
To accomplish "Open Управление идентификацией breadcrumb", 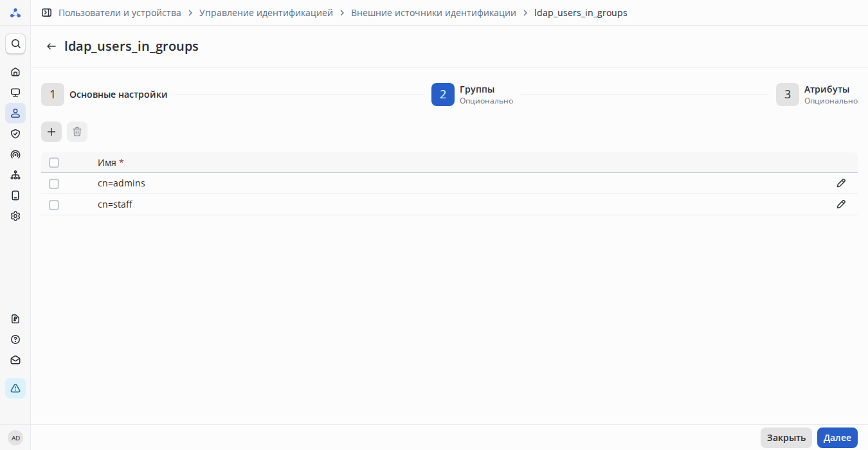I will pos(266,13).
